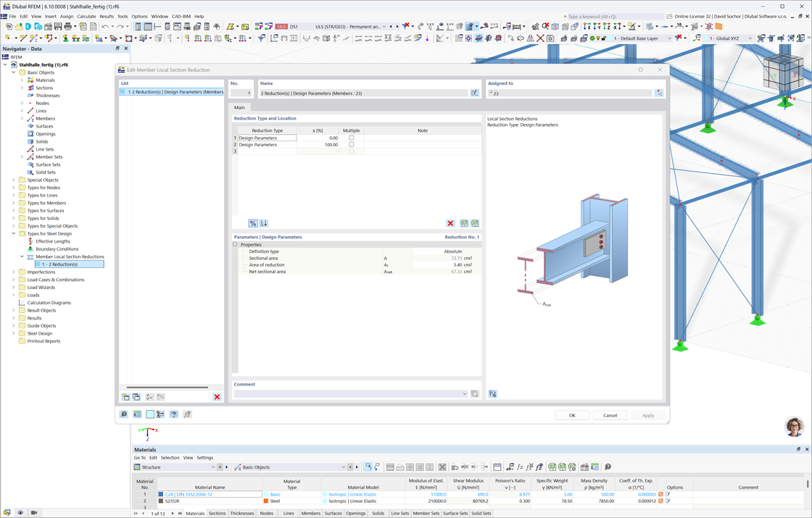Click the select members icon beside the Assigned to field
Image resolution: width=812 pixels, height=518 pixels.
[x=658, y=92]
